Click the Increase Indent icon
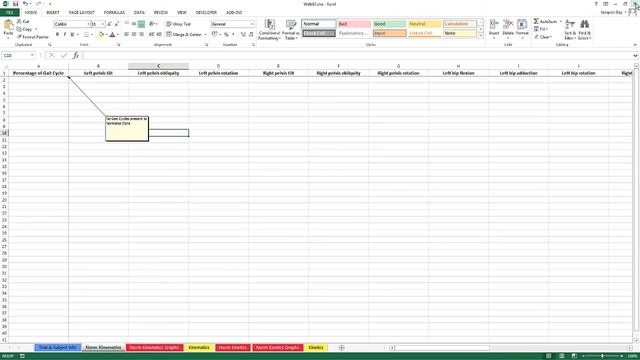The width and height of the screenshot is (640, 360). coord(159,35)
